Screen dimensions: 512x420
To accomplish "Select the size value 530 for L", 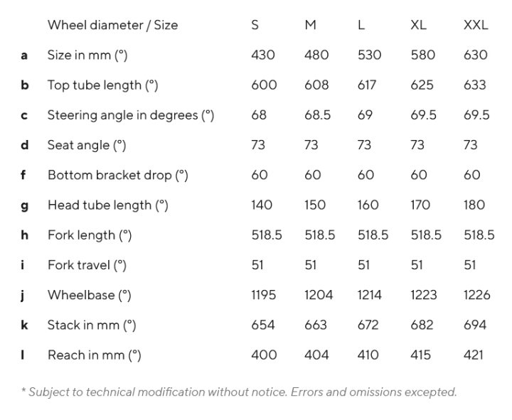I will (369, 55).
